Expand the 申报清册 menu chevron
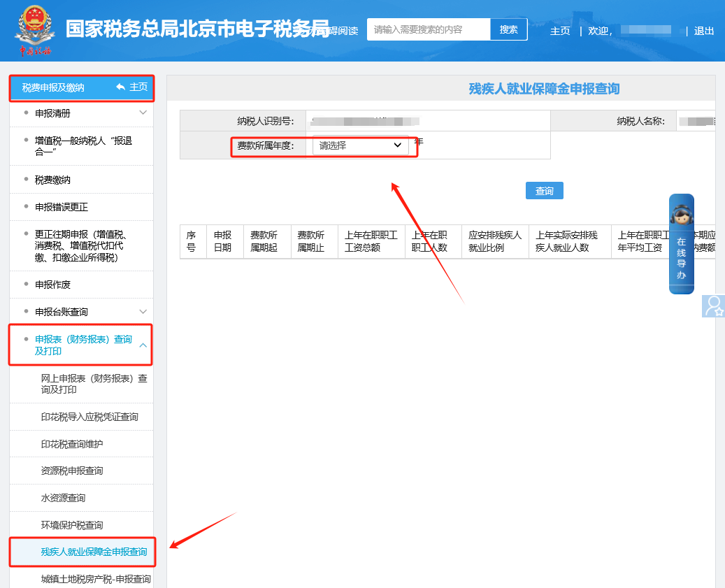This screenshot has width=725, height=588. coord(143,113)
